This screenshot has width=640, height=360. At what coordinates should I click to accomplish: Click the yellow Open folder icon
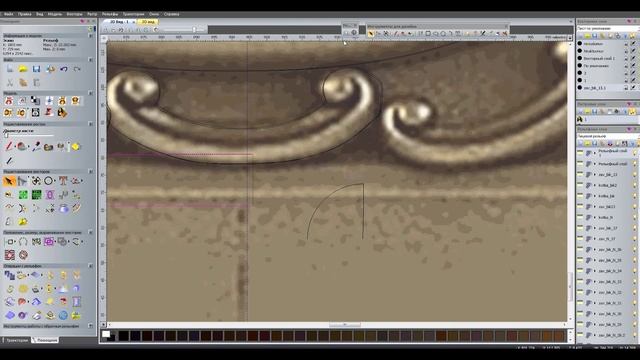click(x=23, y=69)
